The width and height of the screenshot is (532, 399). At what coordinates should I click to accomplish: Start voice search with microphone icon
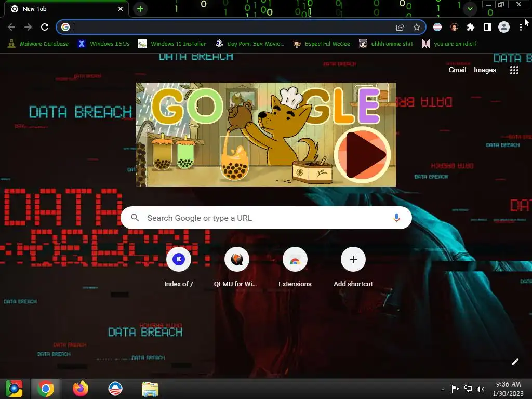(396, 218)
